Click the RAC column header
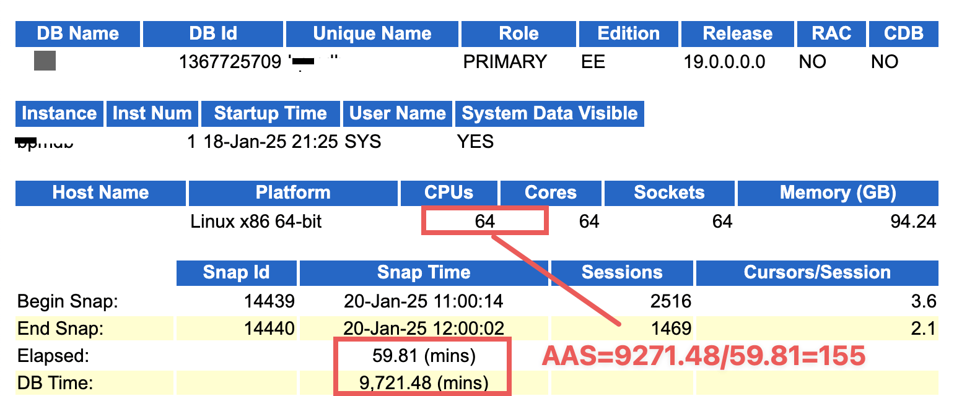This screenshot has width=980, height=396. point(831,33)
